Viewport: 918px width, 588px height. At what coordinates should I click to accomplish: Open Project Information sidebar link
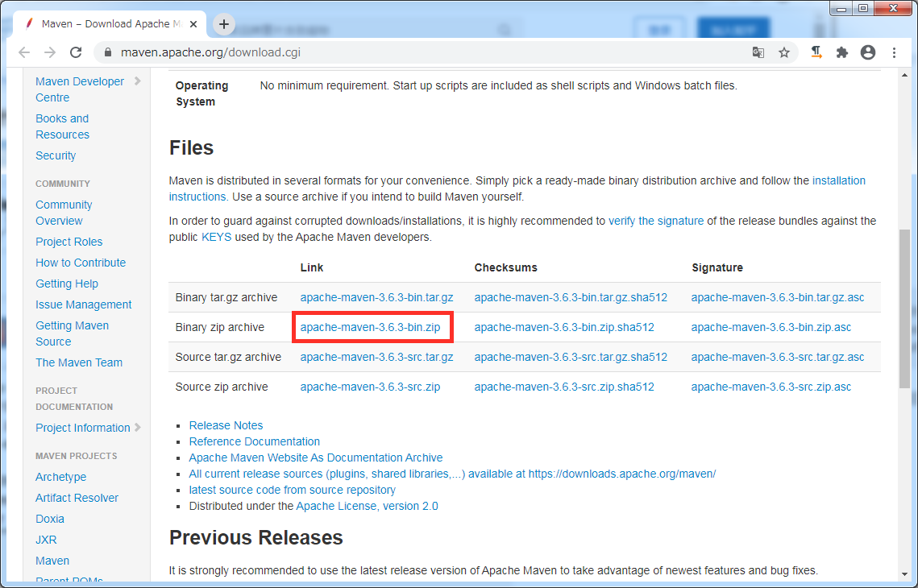82,428
